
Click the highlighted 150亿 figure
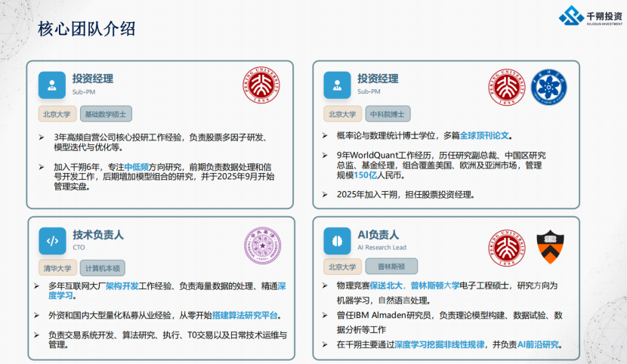[x=366, y=175]
